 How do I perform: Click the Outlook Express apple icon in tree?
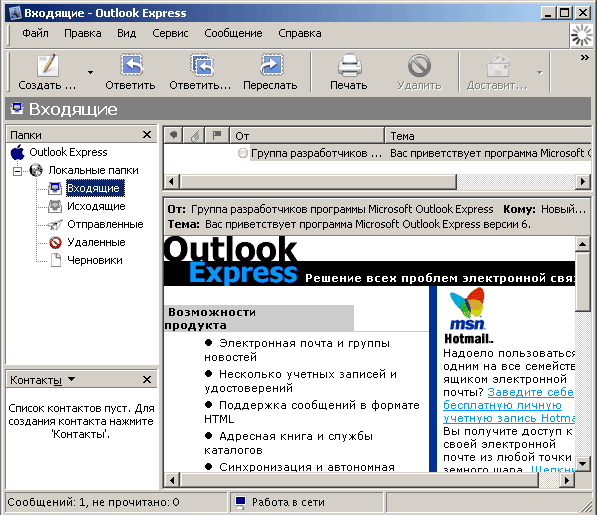[18, 152]
